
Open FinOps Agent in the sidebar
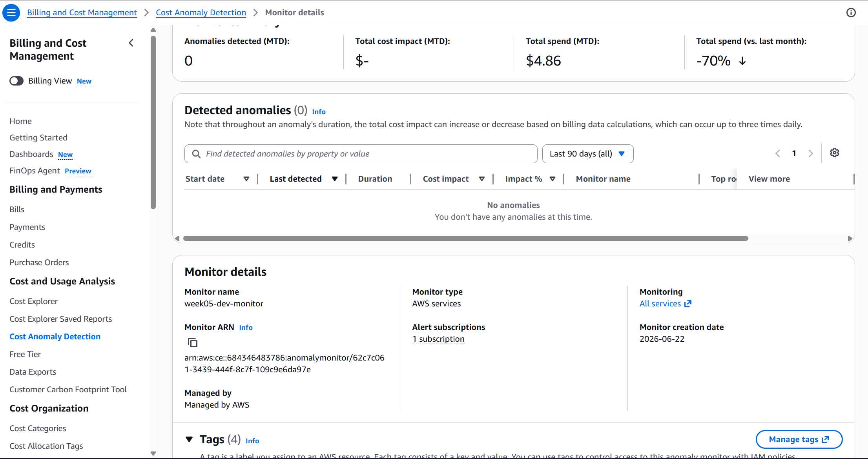tap(35, 171)
